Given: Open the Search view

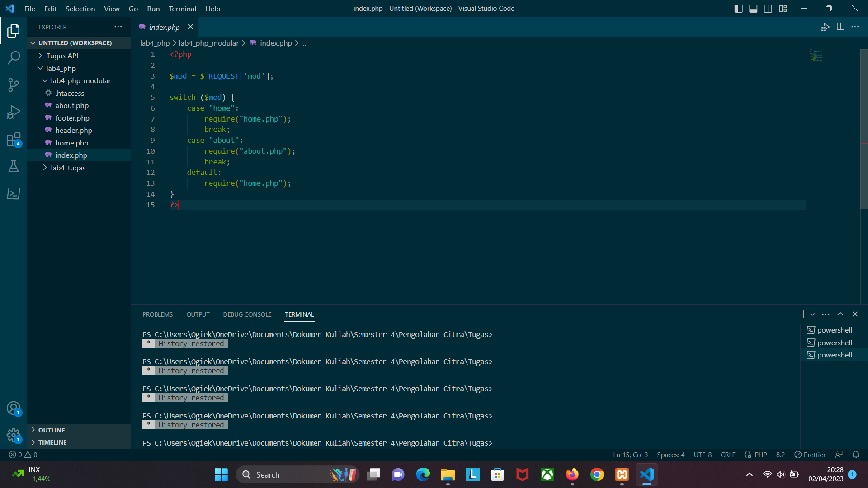Looking at the screenshot, I should pos(14,57).
